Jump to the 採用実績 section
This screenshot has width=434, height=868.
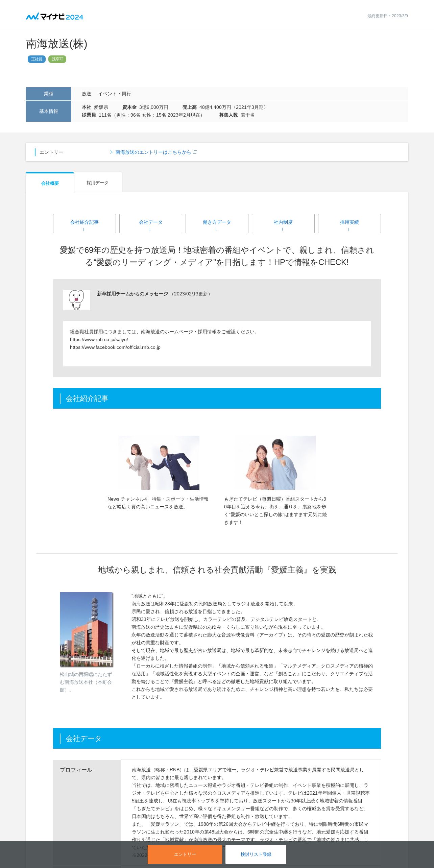pos(349,223)
